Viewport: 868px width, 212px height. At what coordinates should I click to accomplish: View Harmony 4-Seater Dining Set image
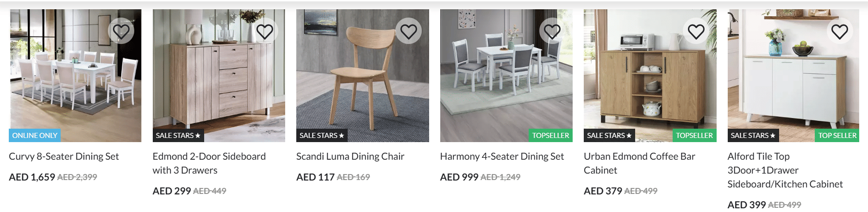[x=506, y=75]
